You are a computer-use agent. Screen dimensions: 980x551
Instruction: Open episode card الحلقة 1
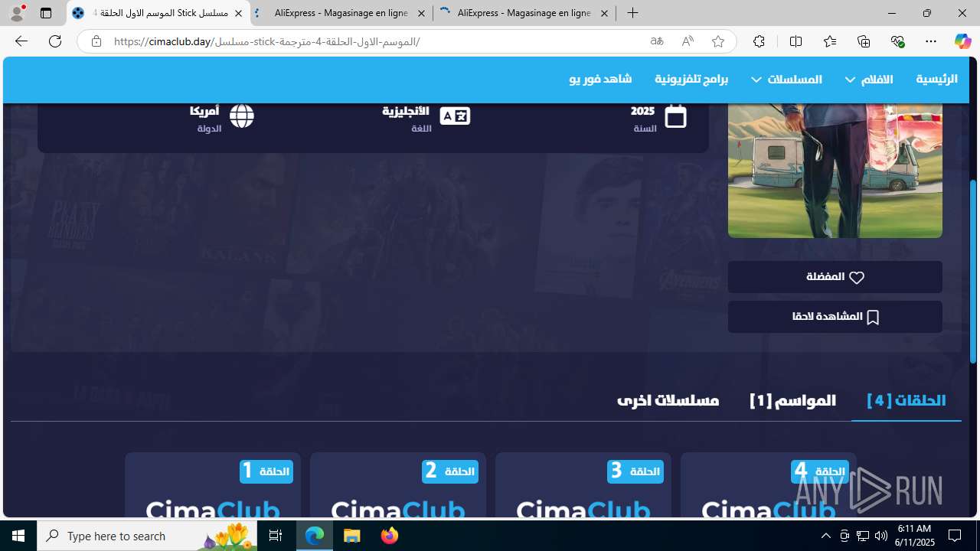pos(213,484)
